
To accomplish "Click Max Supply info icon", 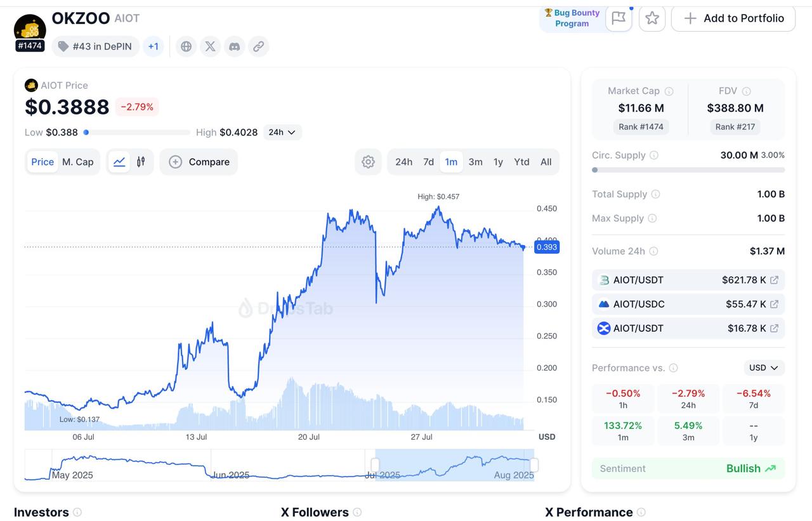I will (652, 218).
